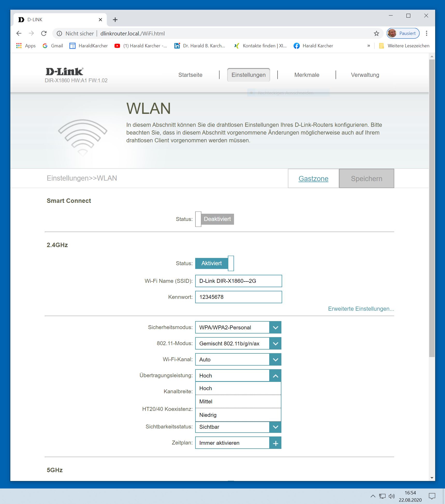Open the Einstellungen tab
Screen dimensions: 445x504
coord(249,75)
